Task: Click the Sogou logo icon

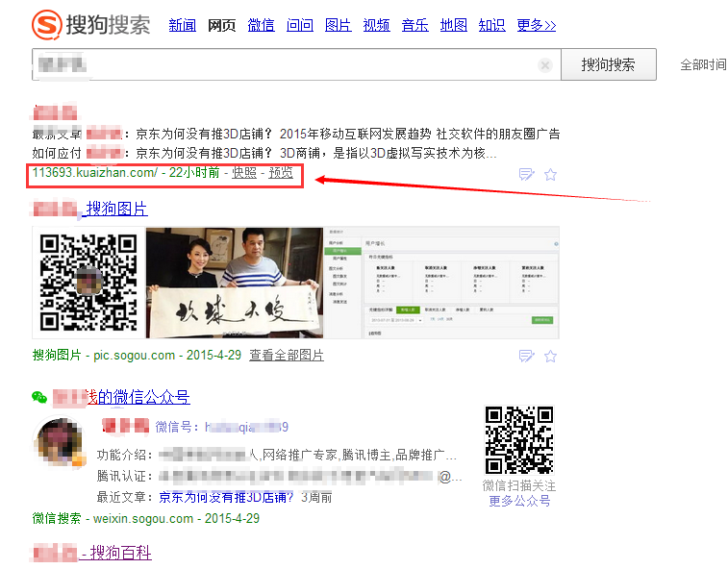Action: click(45, 24)
